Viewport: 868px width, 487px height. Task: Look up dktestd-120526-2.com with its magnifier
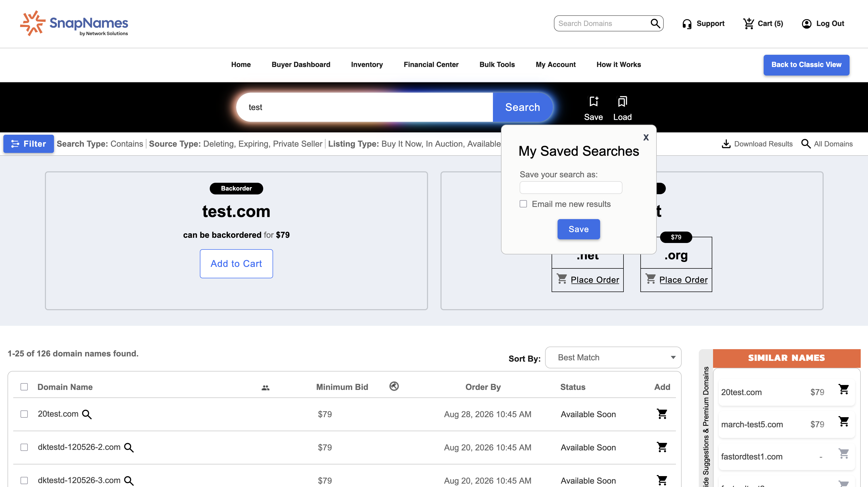click(129, 448)
